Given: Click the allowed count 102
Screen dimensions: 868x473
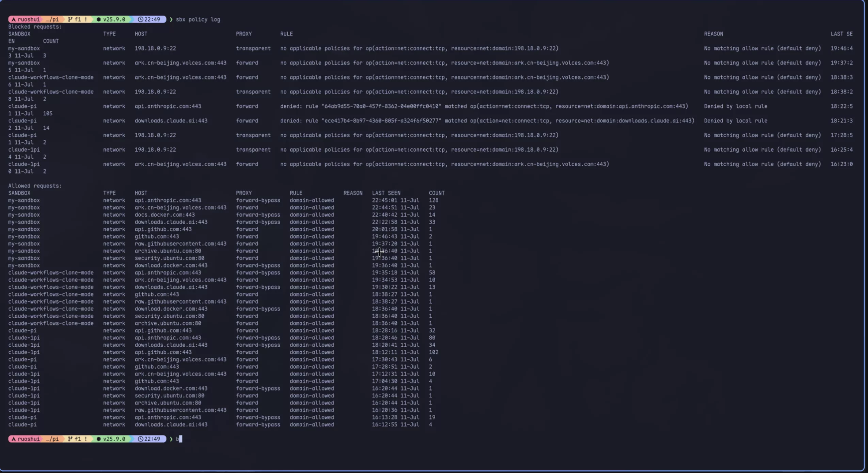Looking at the screenshot, I should 433,352.
